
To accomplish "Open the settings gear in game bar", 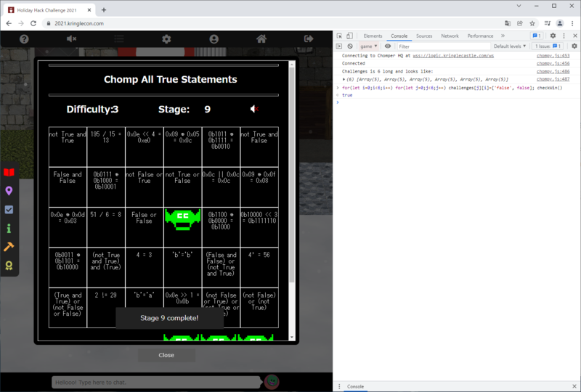I will tap(166, 39).
